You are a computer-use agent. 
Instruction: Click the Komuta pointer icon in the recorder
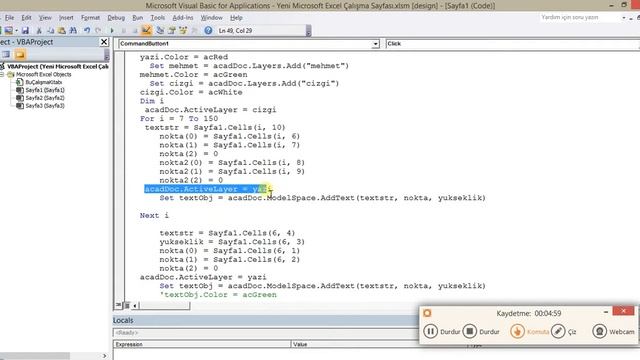517,331
